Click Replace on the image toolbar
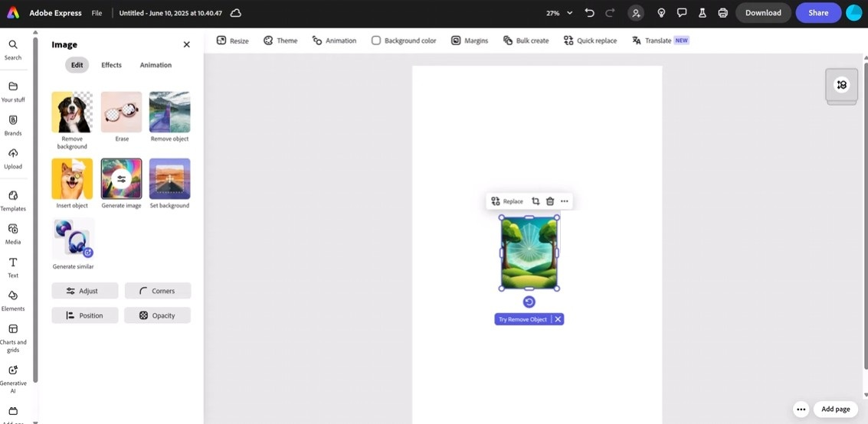The height and width of the screenshot is (424, 868). 506,201
